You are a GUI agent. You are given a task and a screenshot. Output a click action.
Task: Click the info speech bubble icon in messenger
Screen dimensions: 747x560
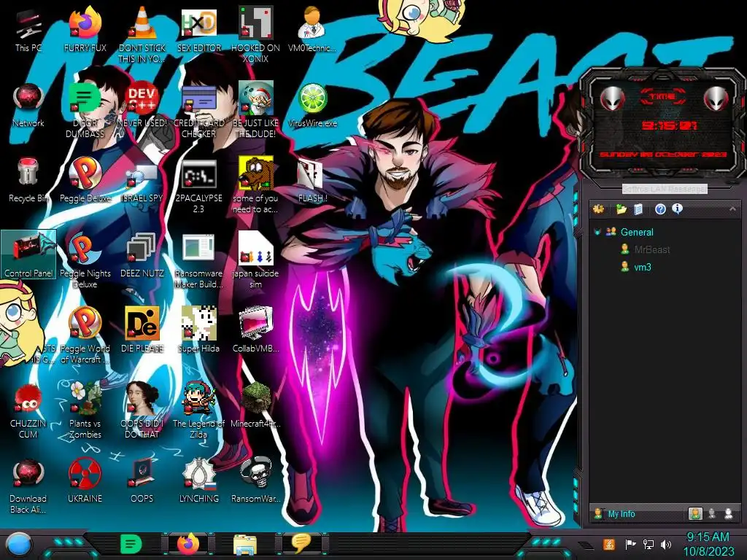click(677, 208)
